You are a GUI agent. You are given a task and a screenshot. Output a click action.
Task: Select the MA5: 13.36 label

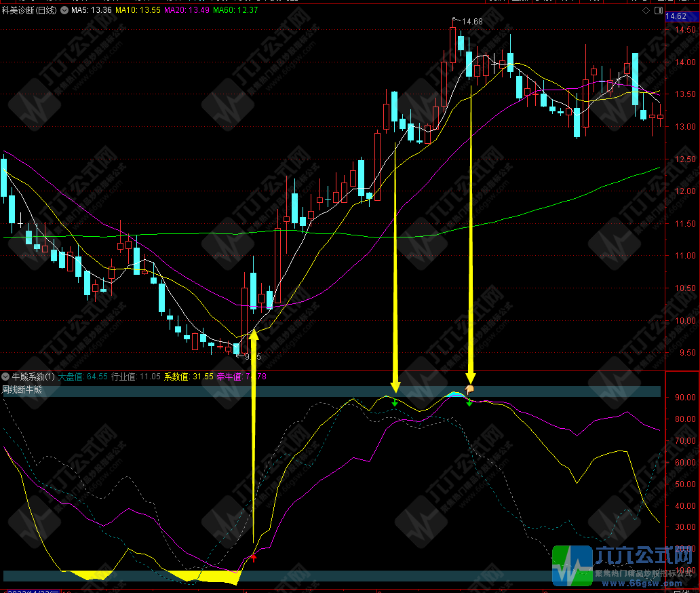point(92,10)
